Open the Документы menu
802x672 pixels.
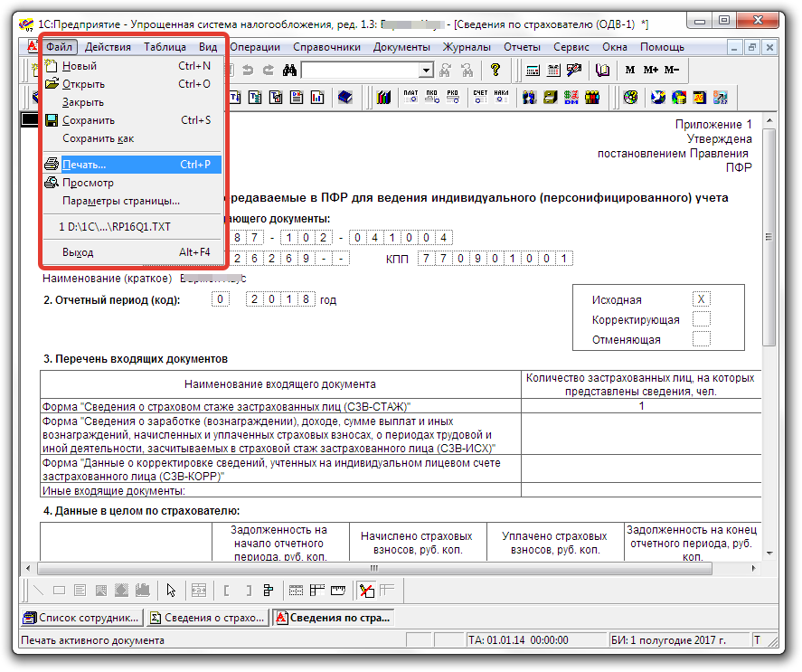[x=401, y=47]
